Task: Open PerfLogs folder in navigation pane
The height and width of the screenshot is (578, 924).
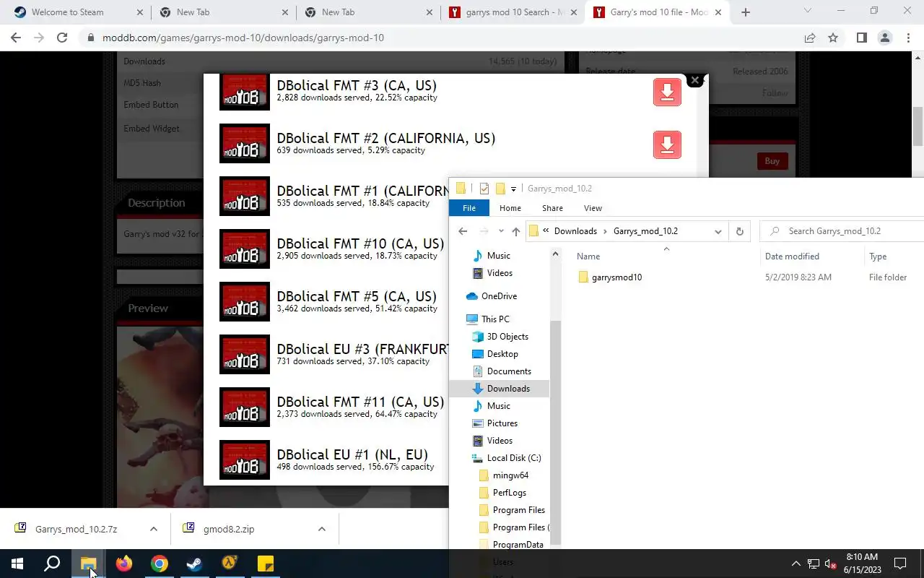Action: [x=510, y=493]
